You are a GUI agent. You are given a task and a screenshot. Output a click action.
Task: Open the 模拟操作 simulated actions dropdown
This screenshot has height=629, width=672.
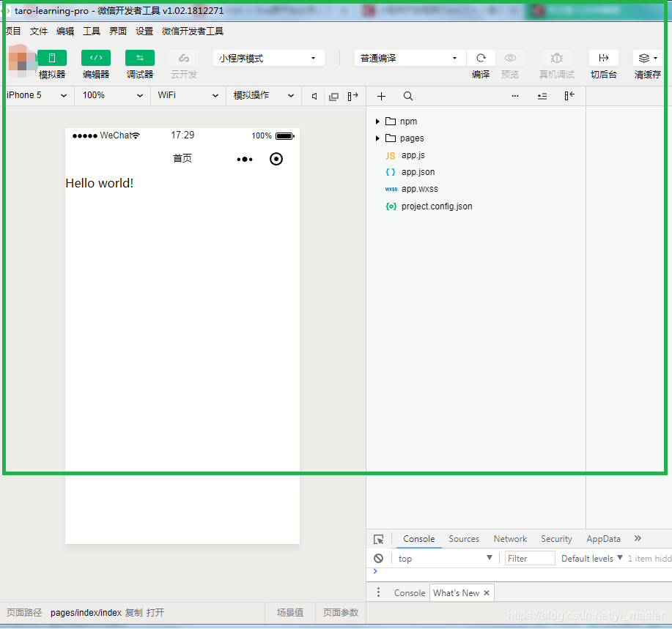coord(264,95)
